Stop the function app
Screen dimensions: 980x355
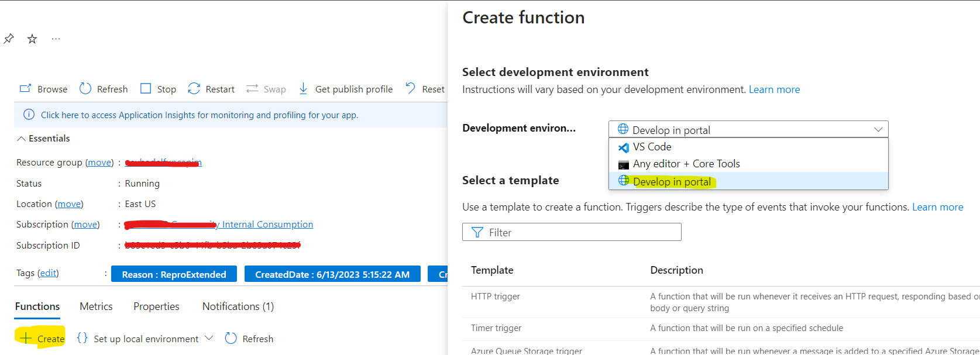point(159,89)
